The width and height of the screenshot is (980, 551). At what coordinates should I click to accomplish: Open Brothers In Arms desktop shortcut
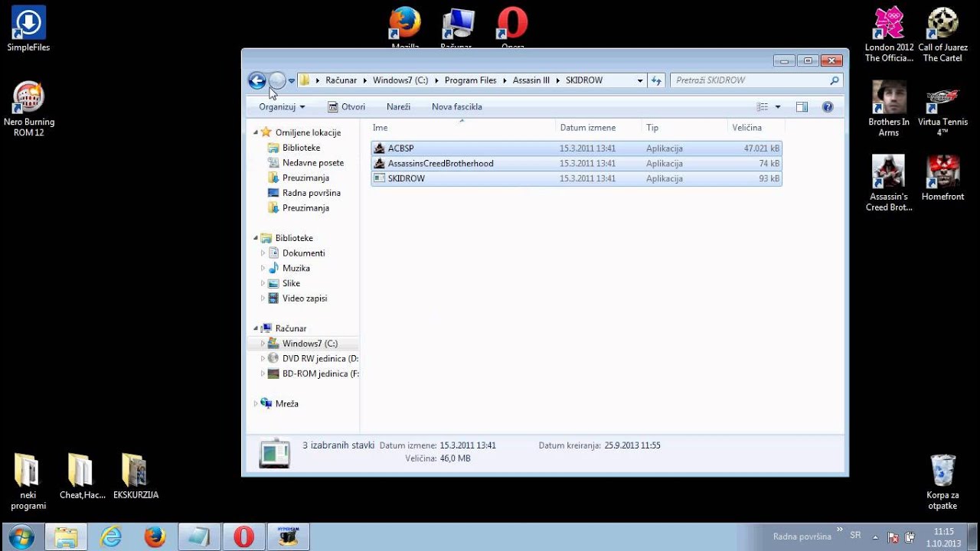(889, 109)
